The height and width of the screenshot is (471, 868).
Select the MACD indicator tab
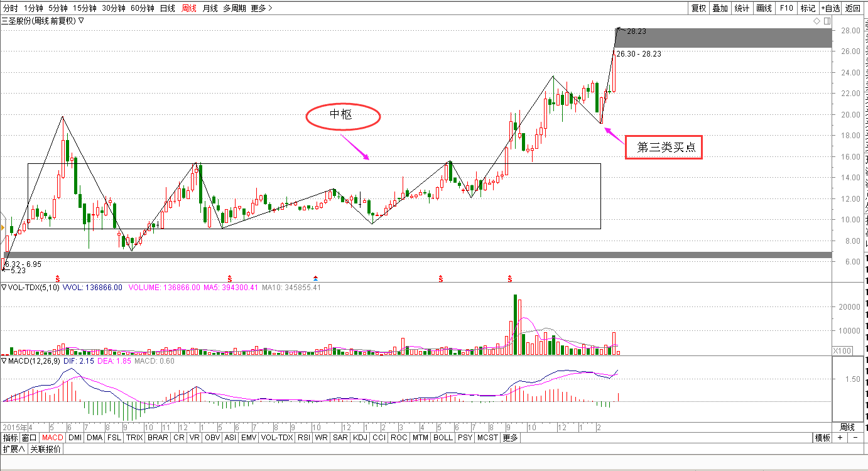click(x=53, y=438)
